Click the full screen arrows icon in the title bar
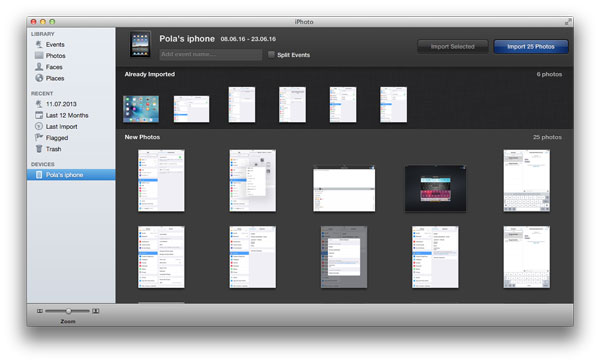 click(568, 22)
